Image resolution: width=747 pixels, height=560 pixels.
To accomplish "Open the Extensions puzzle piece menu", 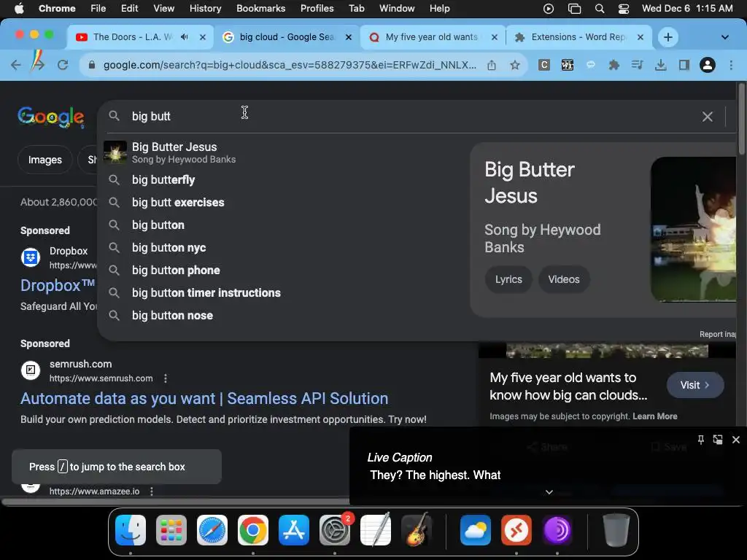I will coord(614,65).
